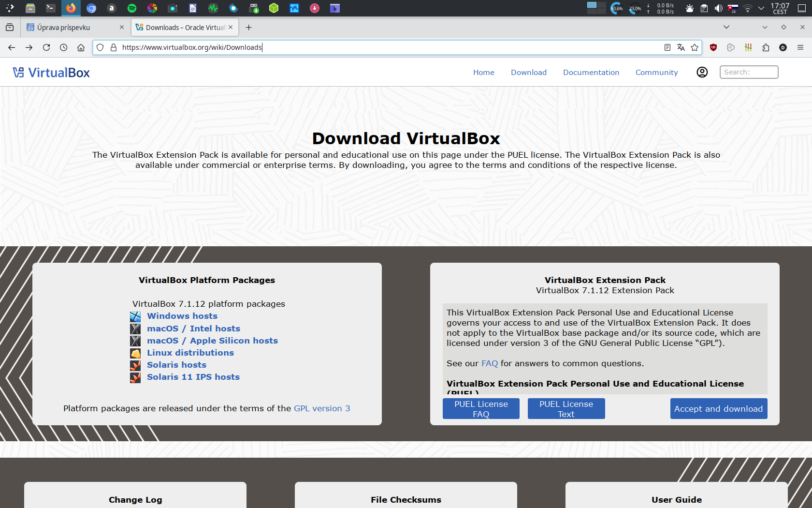Reload the current page
The height and width of the screenshot is (508, 812).
tap(46, 47)
